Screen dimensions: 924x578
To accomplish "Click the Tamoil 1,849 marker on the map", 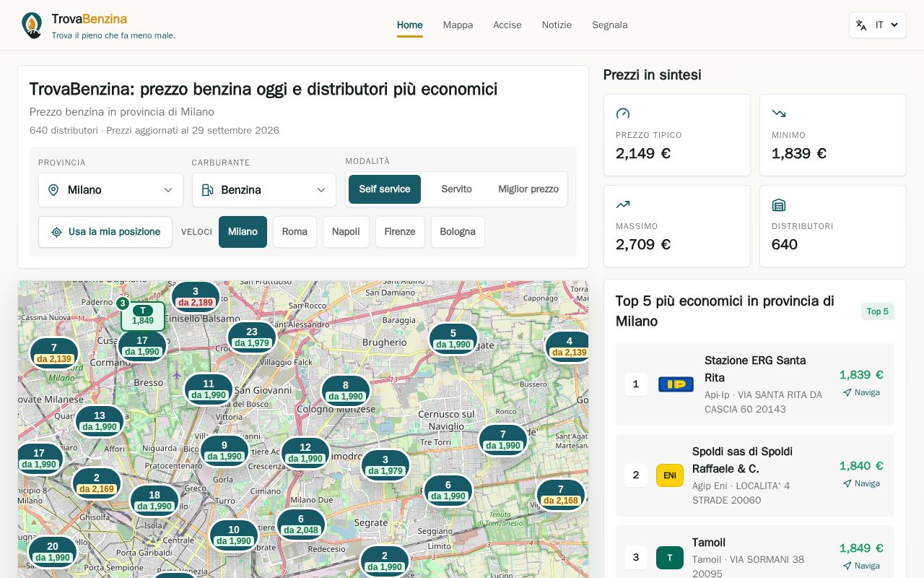I will (143, 316).
